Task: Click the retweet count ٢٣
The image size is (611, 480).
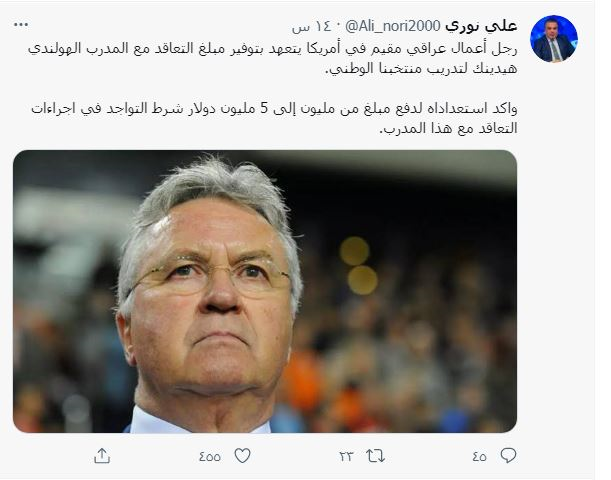Action: pyautogui.click(x=346, y=456)
